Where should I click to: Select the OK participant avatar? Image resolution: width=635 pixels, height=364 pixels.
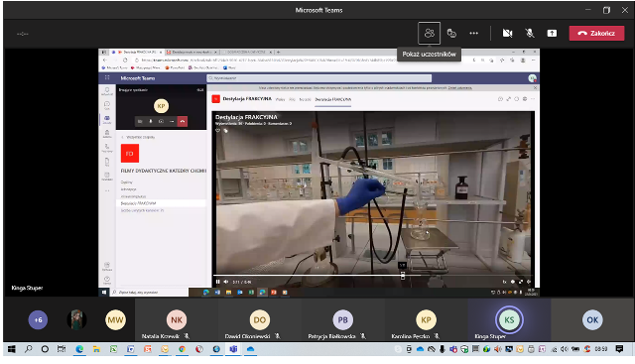click(x=592, y=320)
